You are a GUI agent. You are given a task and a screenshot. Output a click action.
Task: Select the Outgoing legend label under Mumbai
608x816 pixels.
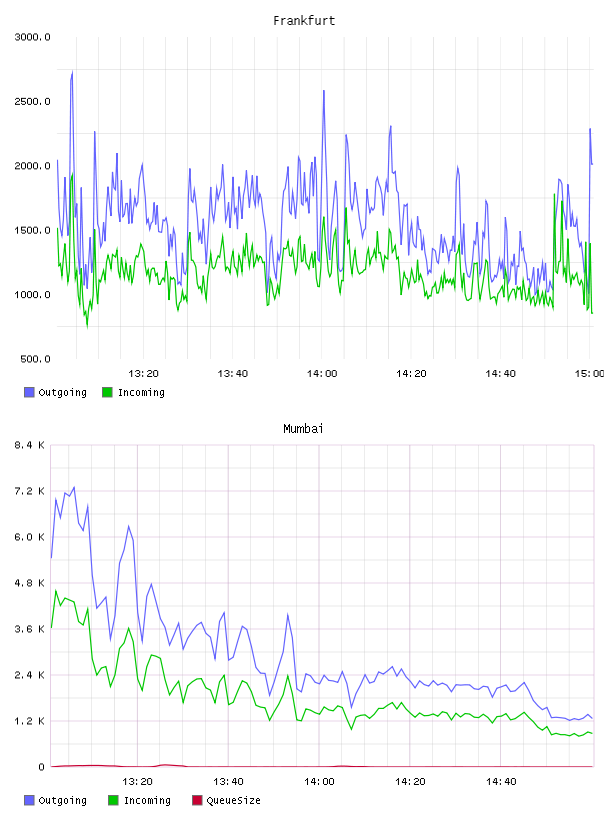click(x=62, y=800)
